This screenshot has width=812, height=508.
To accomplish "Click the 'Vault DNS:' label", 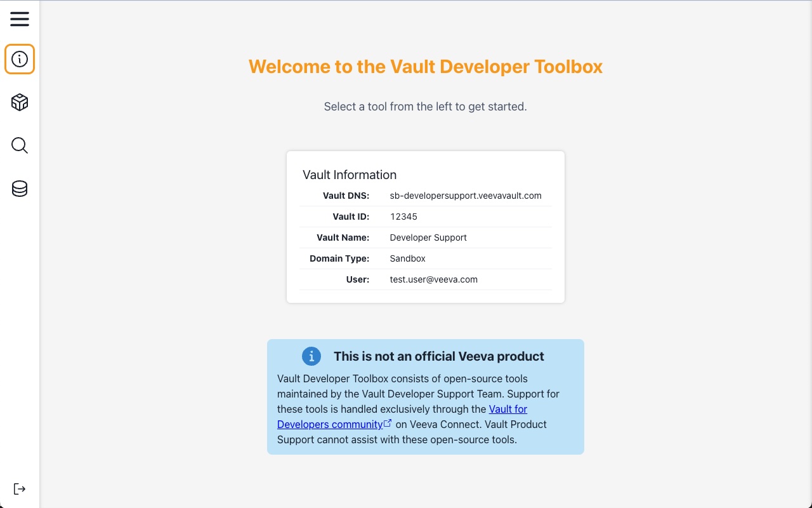I will pos(346,196).
